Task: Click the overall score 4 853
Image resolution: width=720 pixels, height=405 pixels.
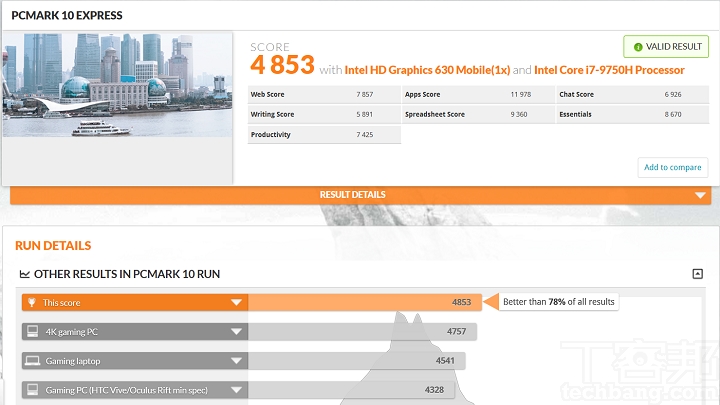Action: click(x=282, y=65)
